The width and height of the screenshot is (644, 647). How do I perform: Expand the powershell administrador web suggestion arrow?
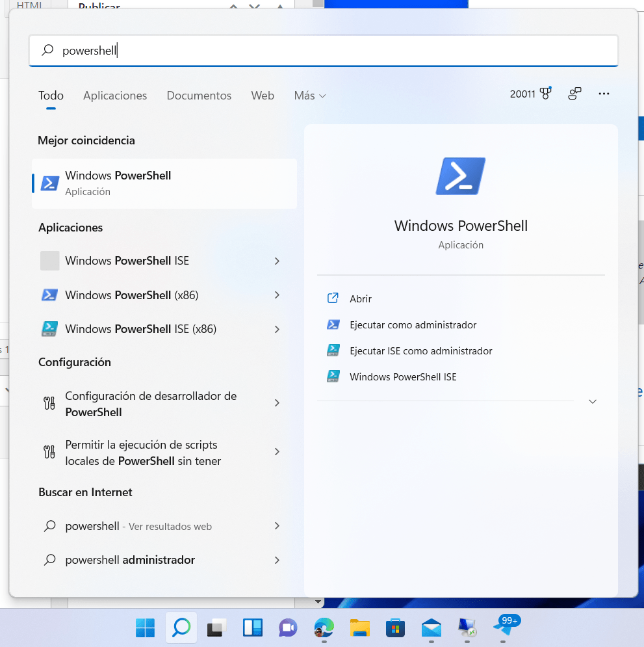click(277, 560)
